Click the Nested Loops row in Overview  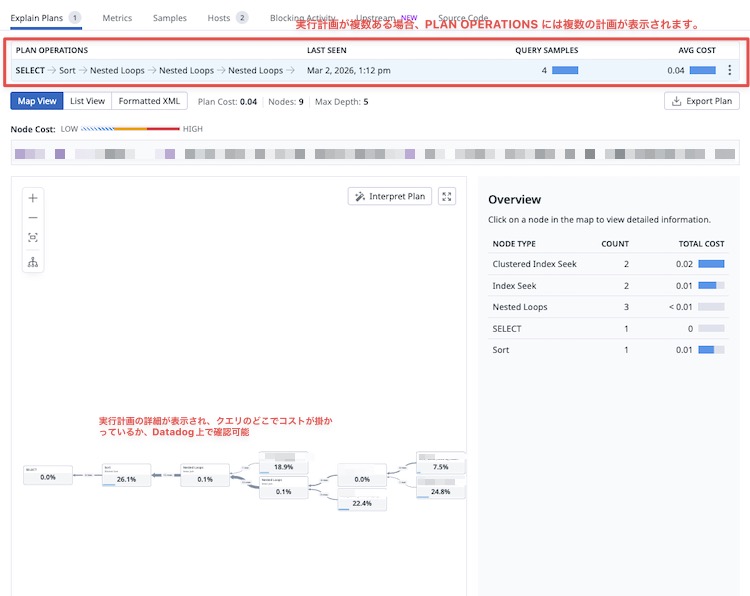point(608,307)
